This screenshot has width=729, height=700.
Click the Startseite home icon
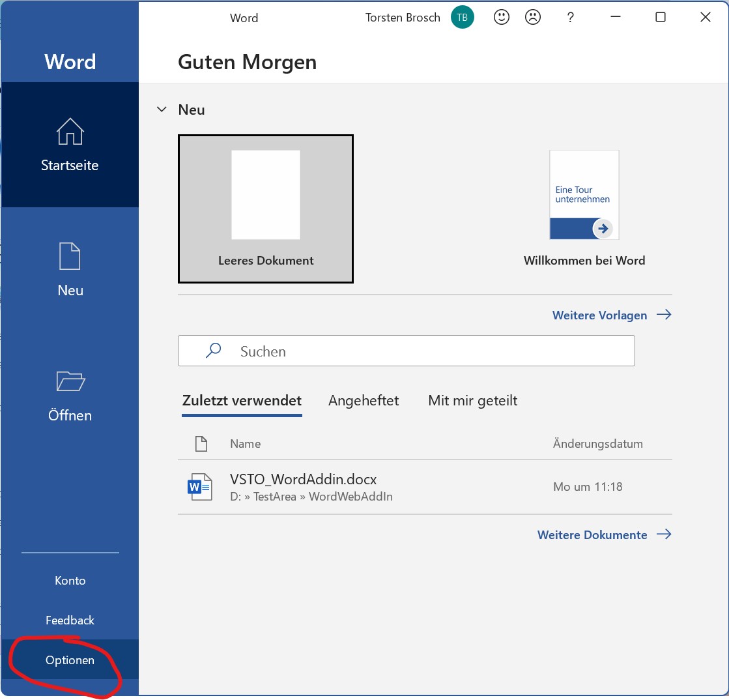click(70, 131)
